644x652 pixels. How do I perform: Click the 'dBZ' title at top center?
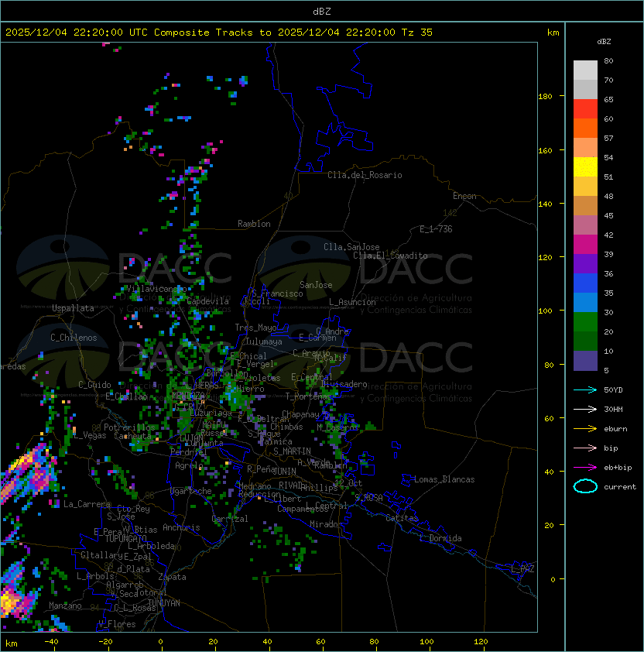322,11
